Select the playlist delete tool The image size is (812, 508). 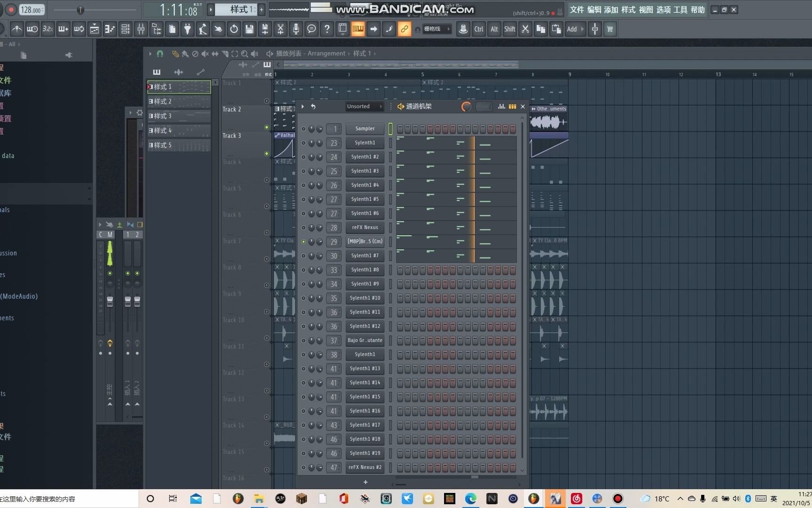point(195,54)
